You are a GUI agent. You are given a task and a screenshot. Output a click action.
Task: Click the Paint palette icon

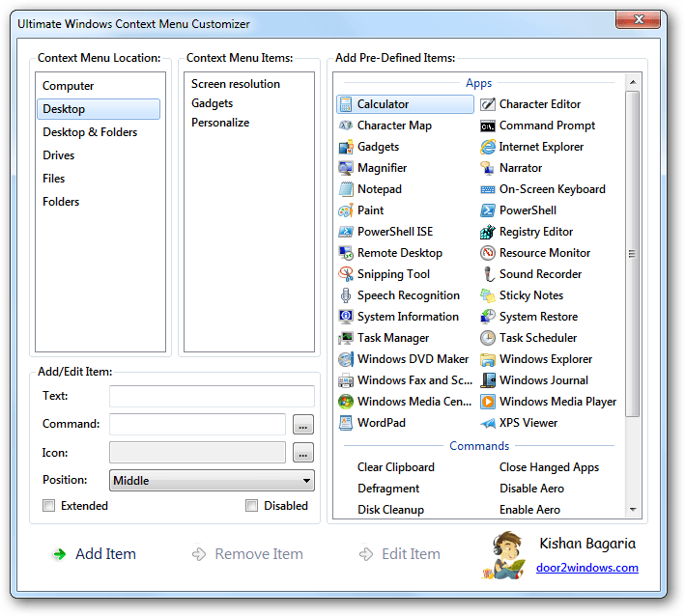[x=346, y=210]
